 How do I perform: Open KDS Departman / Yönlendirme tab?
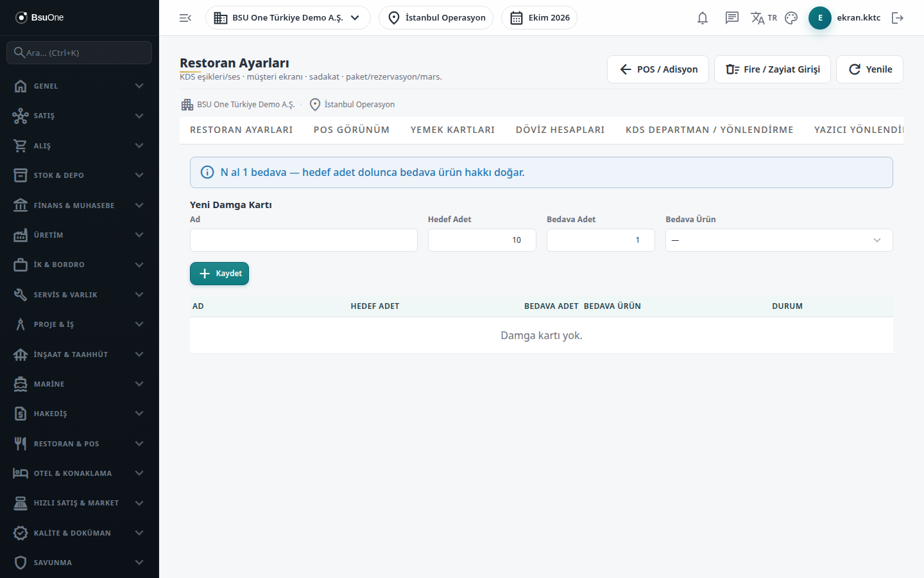(710, 130)
